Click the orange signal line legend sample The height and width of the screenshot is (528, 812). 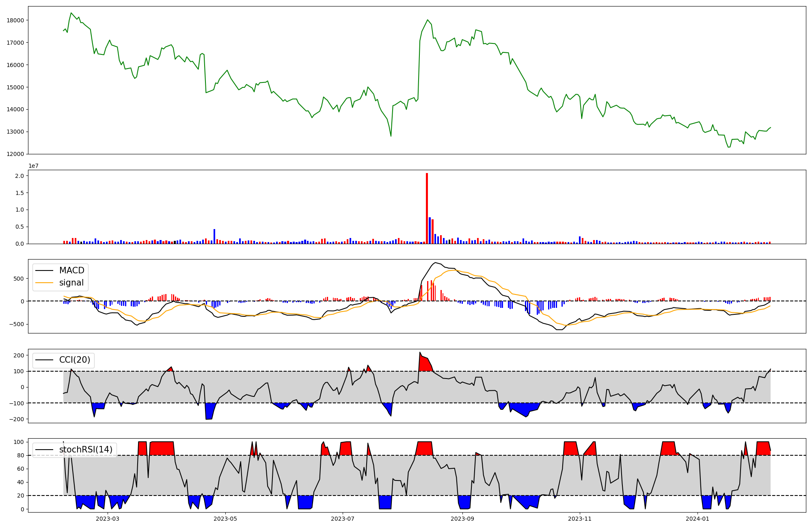coord(44,283)
